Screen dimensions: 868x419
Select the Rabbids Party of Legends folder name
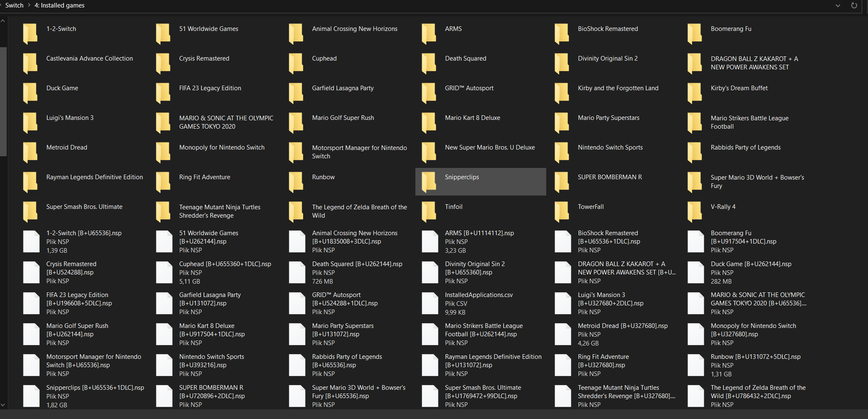pyautogui.click(x=746, y=147)
